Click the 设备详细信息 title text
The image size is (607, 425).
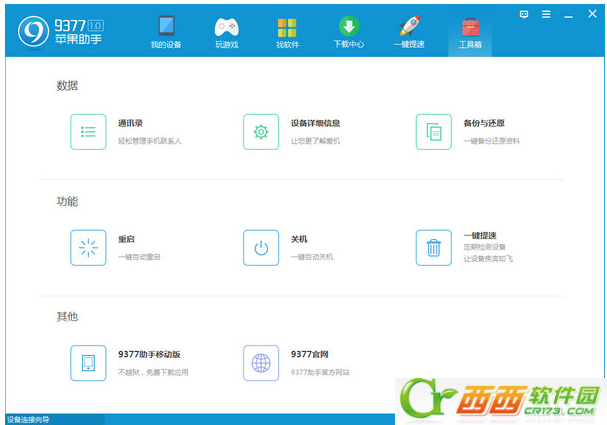click(x=316, y=123)
